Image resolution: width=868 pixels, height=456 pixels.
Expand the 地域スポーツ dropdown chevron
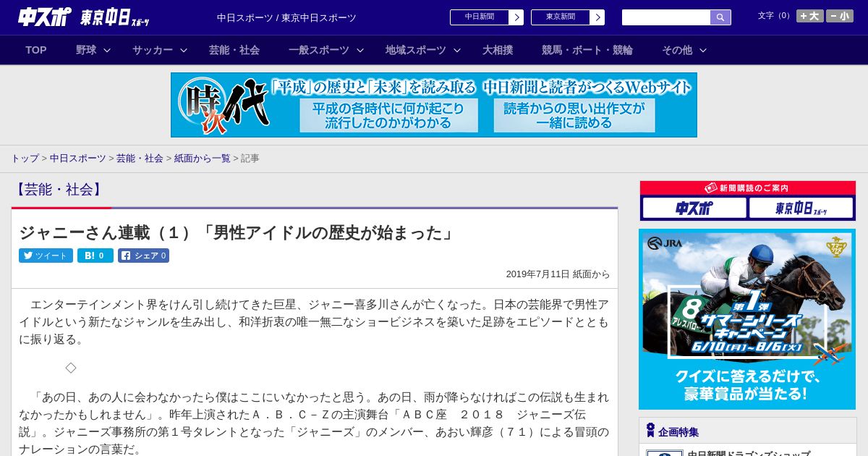pos(457,51)
